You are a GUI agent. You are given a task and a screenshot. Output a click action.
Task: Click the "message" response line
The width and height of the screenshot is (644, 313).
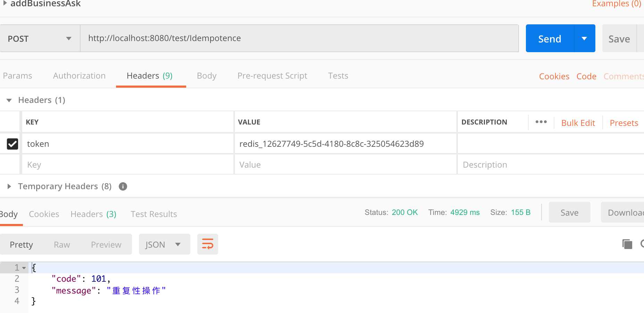point(109,290)
